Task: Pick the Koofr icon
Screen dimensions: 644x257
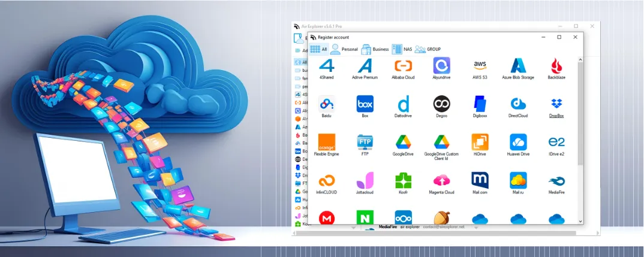Action: 404,180
